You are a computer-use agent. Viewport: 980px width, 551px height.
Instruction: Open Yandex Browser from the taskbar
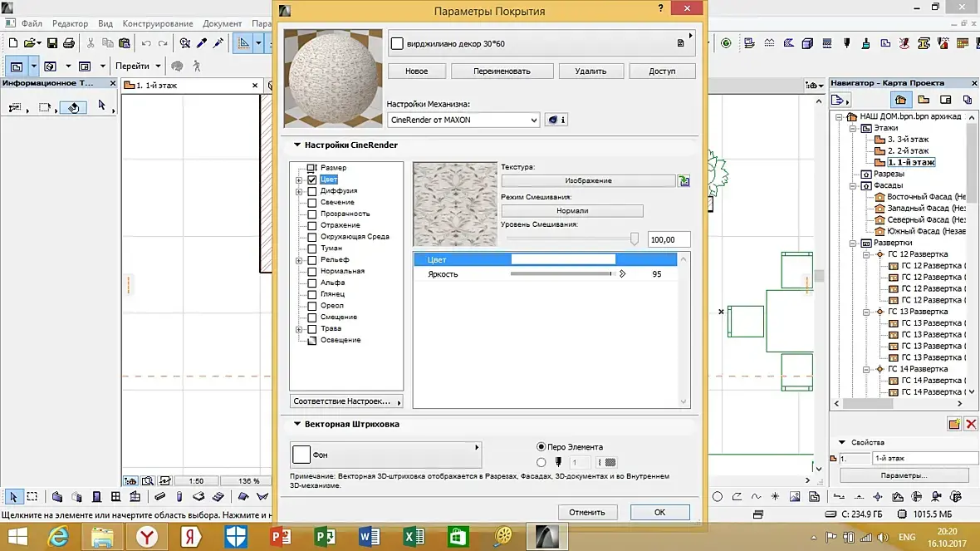pyautogui.click(x=148, y=536)
